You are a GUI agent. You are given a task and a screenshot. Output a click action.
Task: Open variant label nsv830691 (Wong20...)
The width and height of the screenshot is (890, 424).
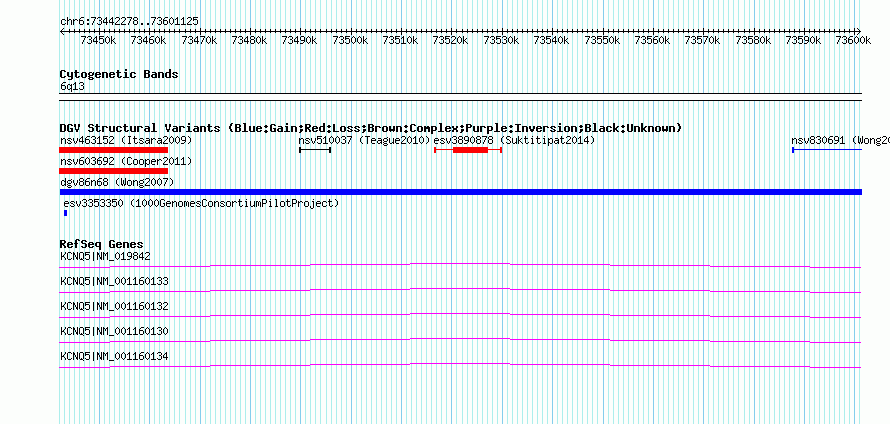pos(840,140)
